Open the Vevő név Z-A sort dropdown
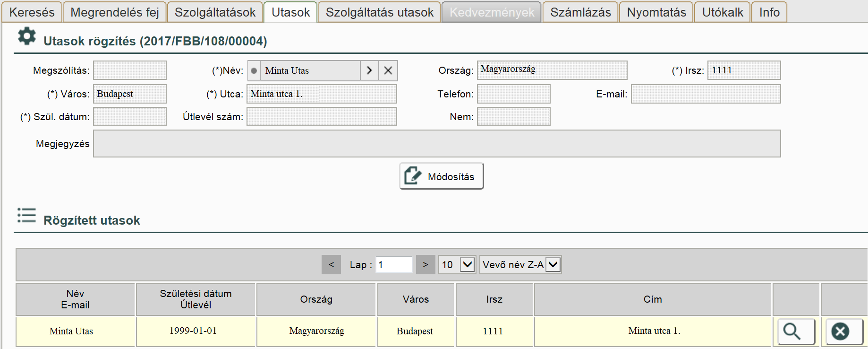Screen dimensions: 868x349 pyautogui.click(x=520, y=265)
